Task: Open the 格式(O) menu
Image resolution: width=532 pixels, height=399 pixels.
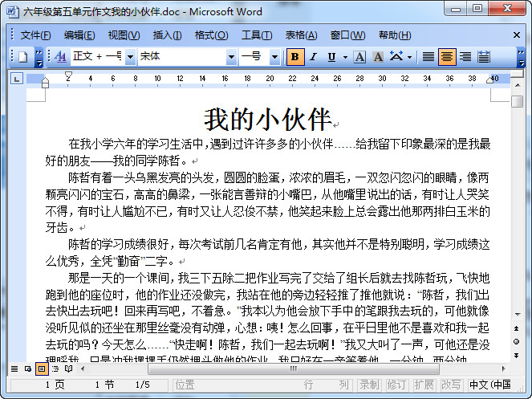Action: click(x=211, y=35)
